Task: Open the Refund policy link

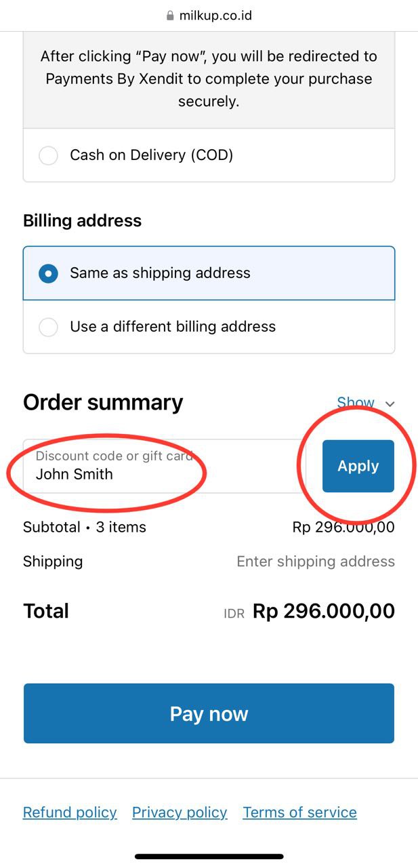Action: 70,812
